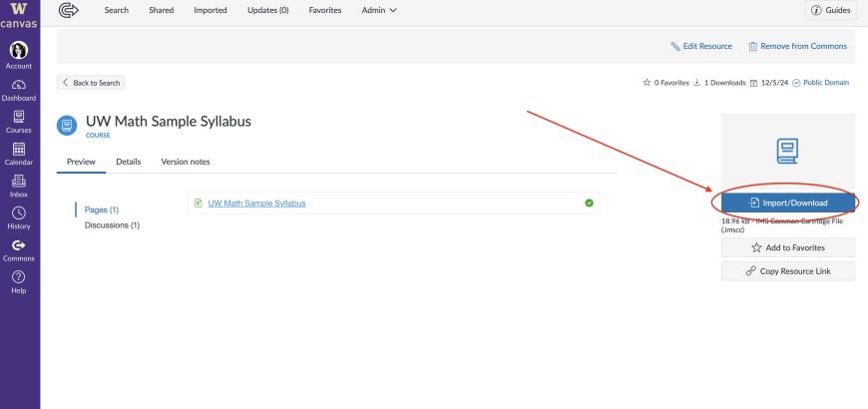
Task: Click the Import/Download button
Action: pos(788,203)
